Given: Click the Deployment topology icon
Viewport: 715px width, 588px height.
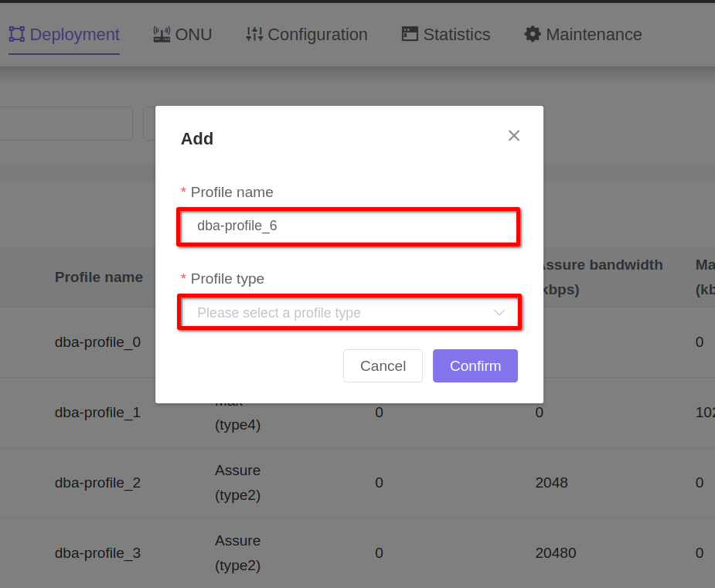Looking at the screenshot, I should 17,34.
